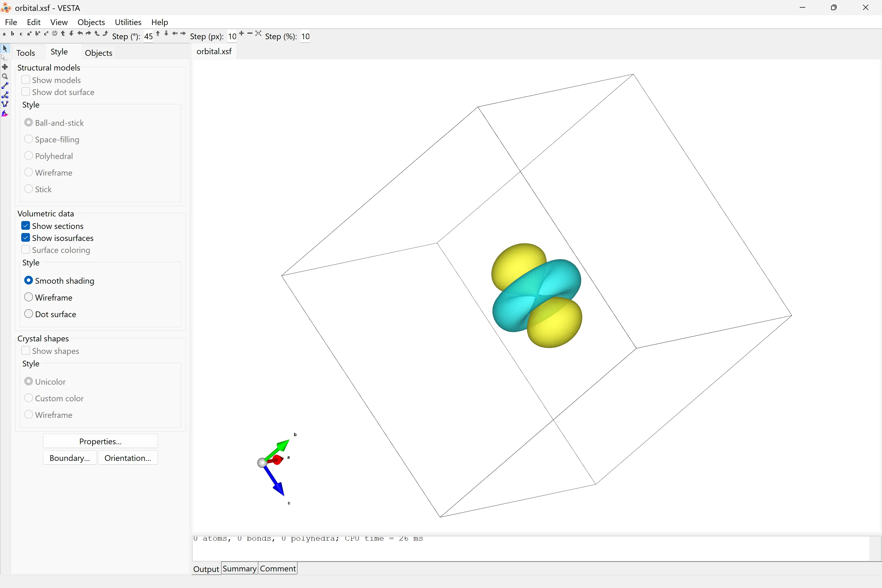Select the dihedral angle tool

[5, 105]
